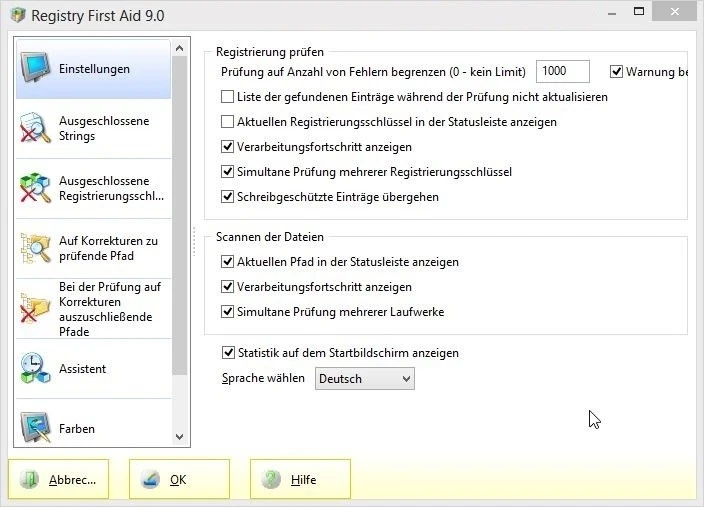Click the excluded paths folder icon
Image resolution: width=704 pixels, height=507 pixels.
point(35,308)
